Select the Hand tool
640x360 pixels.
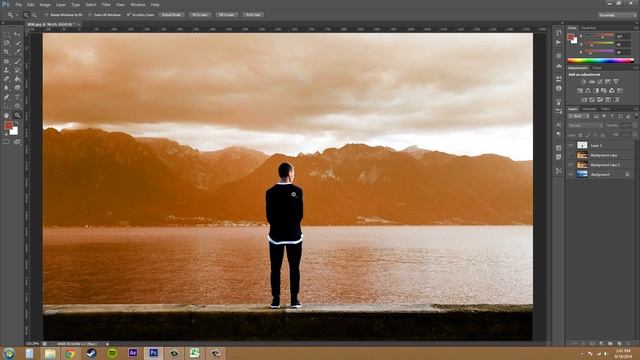(7, 116)
